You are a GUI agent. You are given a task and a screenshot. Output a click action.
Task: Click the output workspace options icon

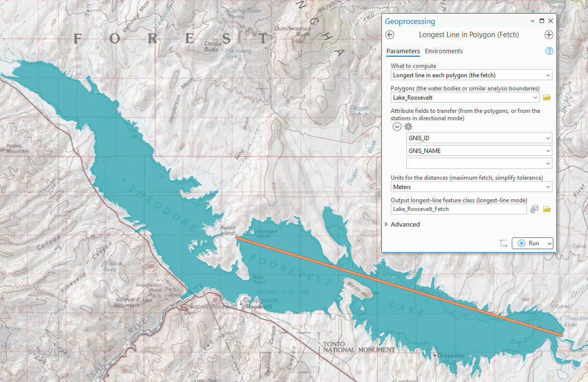[534, 209]
